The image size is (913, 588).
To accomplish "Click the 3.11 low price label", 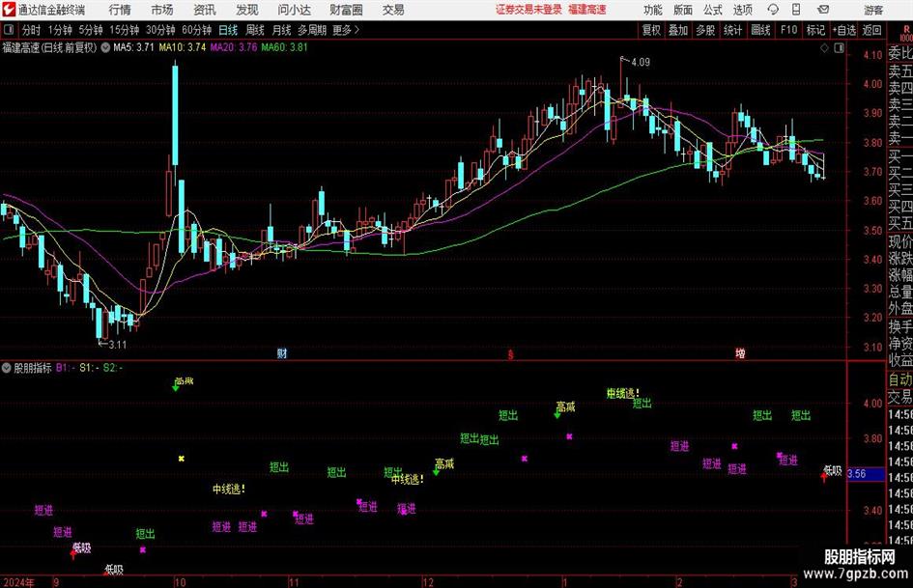I will pyautogui.click(x=118, y=345).
